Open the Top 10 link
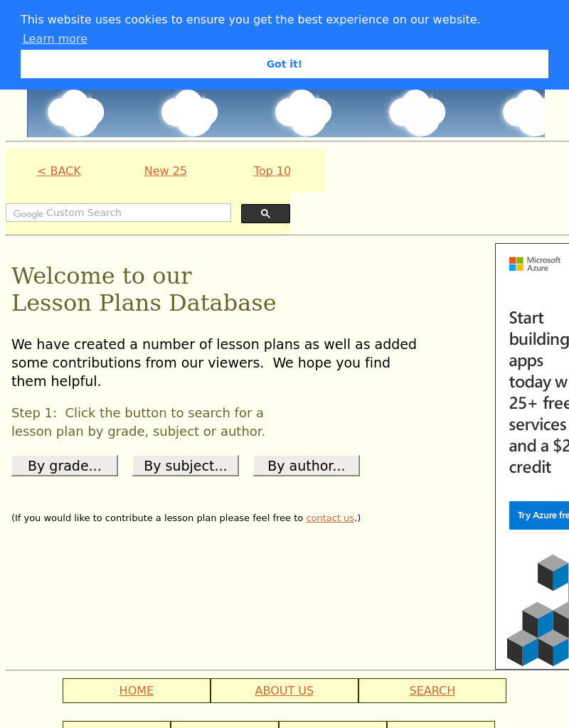 pos(272,171)
